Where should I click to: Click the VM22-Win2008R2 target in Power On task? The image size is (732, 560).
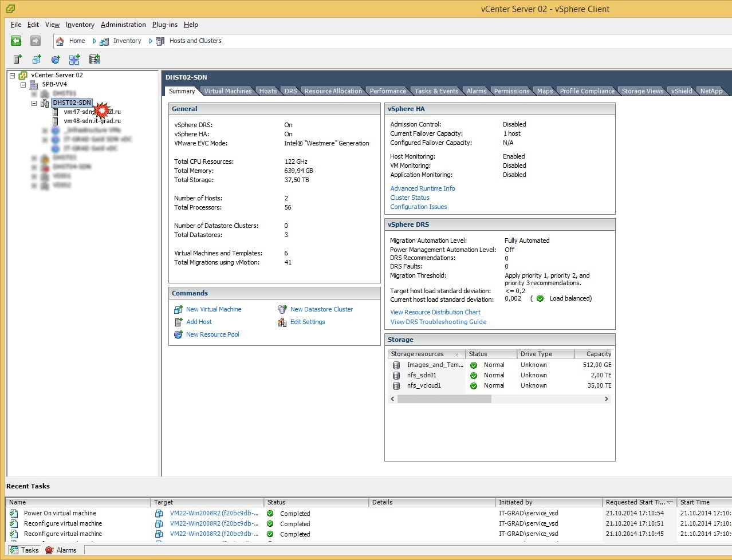tap(214, 514)
